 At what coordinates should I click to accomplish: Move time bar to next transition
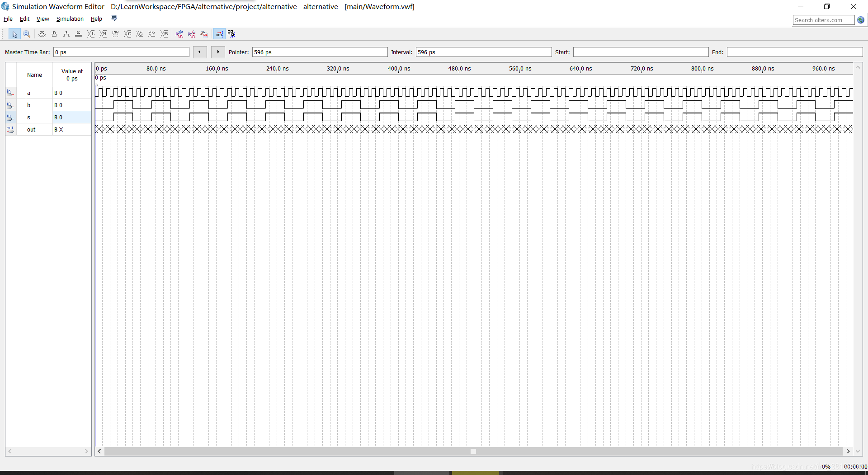[x=218, y=52]
